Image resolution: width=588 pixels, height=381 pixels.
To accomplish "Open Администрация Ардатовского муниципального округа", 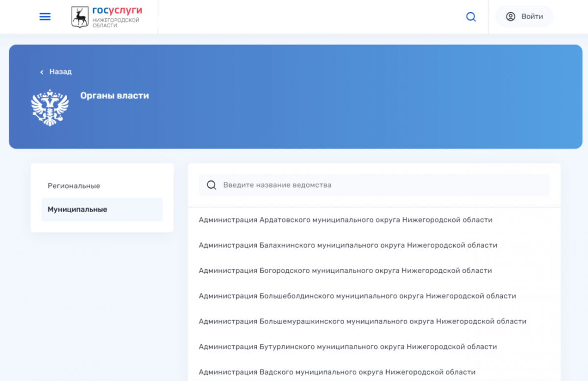I will pyautogui.click(x=345, y=220).
